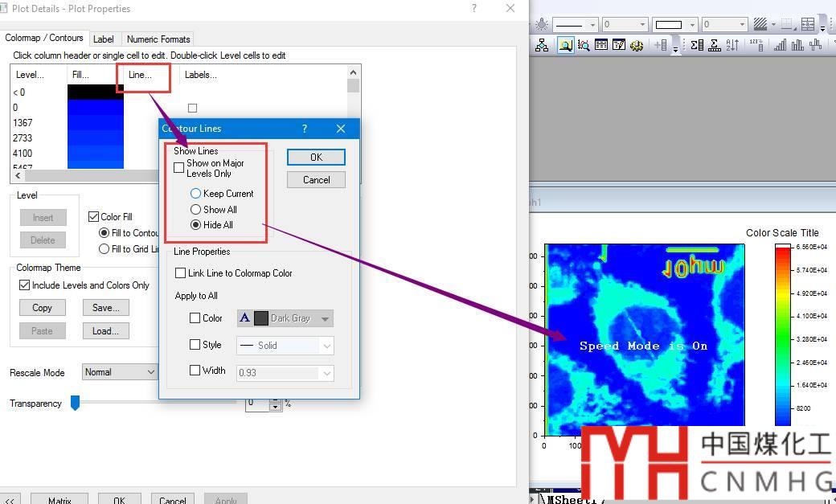Click the worksheet table toolbar icon
The width and height of the screenshot is (836, 504).
601,46
